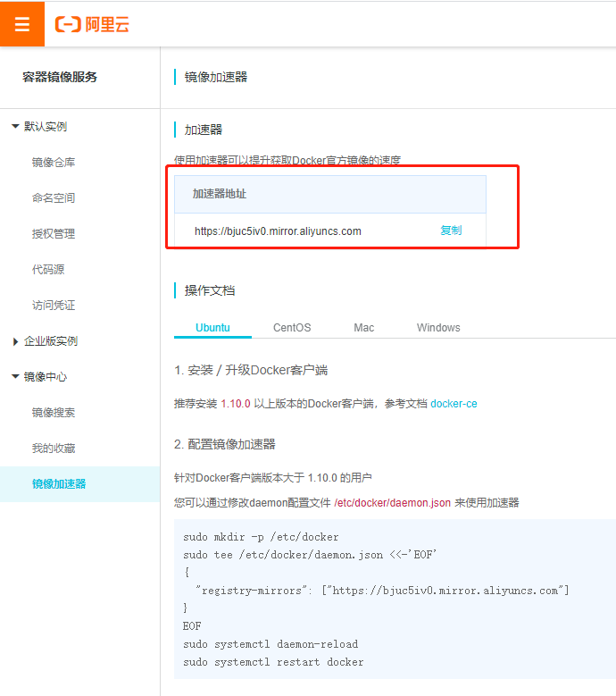The image size is (616, 696).
Task: Click the 容器镜像服务 sidebar title
Action: [60, 77]
